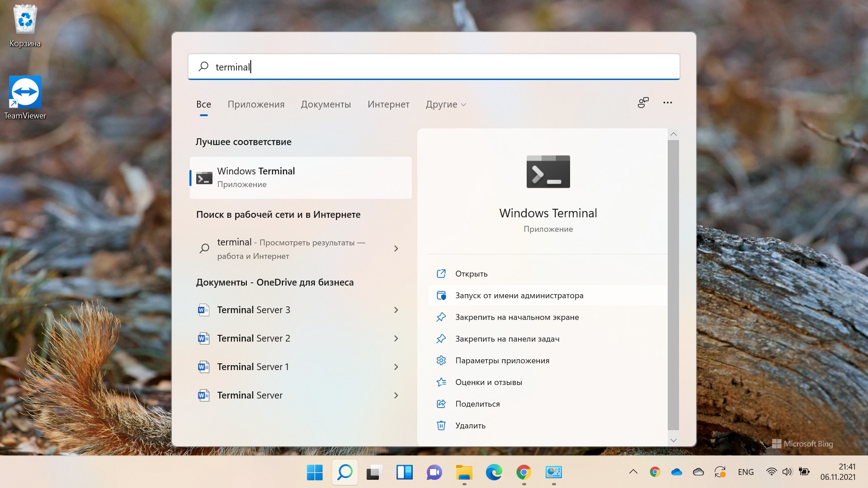Open the Recycle Bin desktop icon
The image size is (868, 488).
[25, 26]
